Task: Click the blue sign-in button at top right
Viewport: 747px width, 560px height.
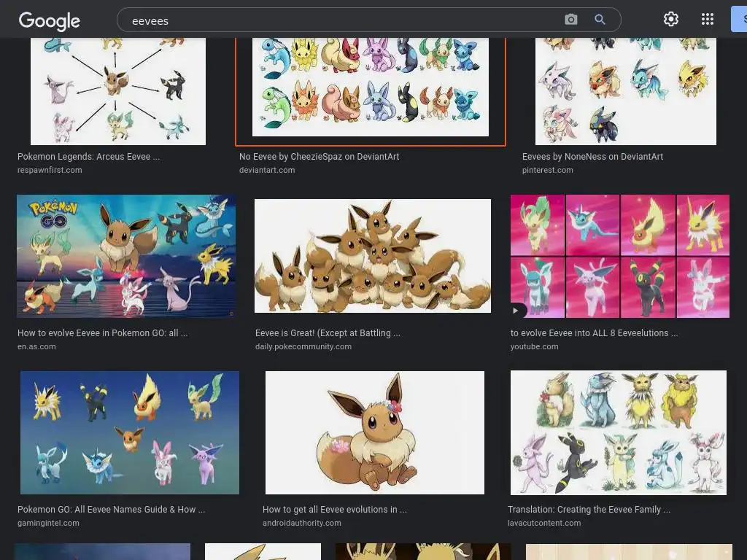Action: coord(739,19)
